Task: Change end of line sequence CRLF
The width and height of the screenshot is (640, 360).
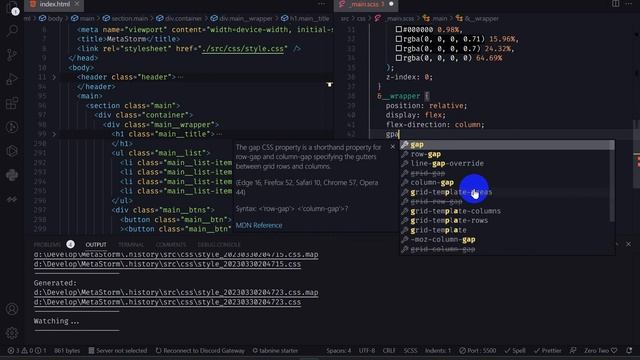Action: [x=389, y=351]
